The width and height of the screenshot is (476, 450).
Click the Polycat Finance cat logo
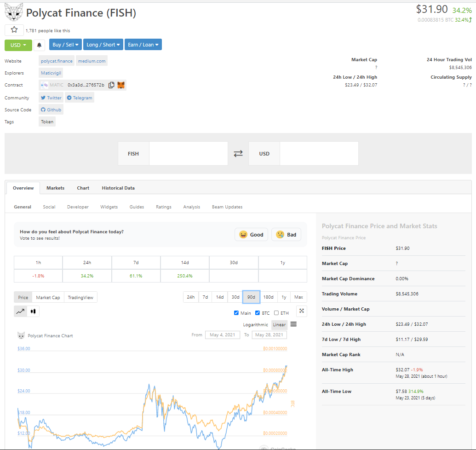(14, 12)
